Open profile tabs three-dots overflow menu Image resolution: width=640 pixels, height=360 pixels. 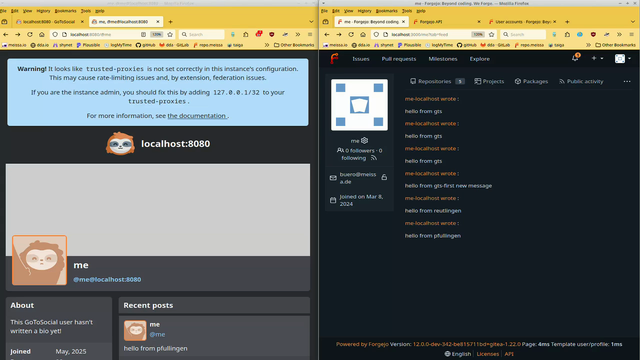(x=627, y=82)
